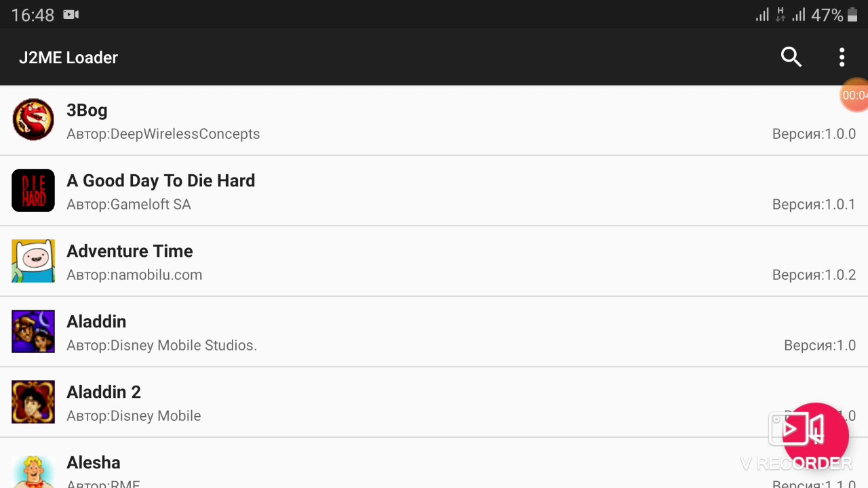This screenshot has height=488, width=868.
Task: Tap the 3Bog dragon game icon
Action: (x=33, y=120)
